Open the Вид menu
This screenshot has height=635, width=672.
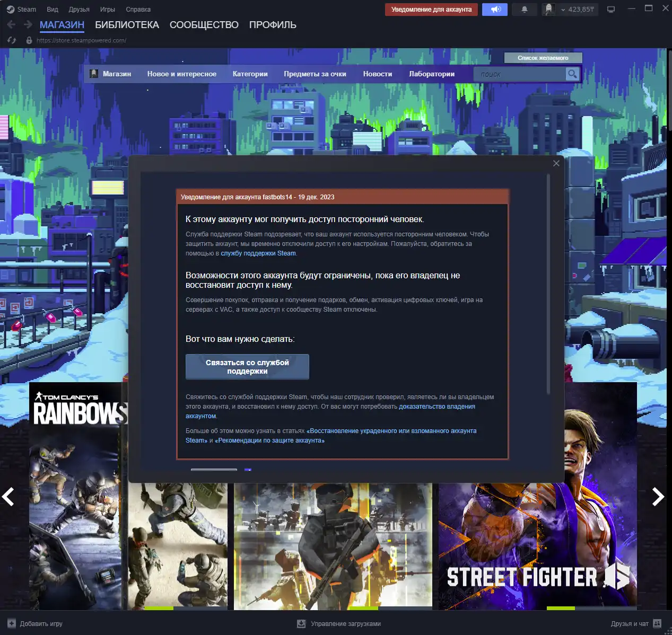53,9
